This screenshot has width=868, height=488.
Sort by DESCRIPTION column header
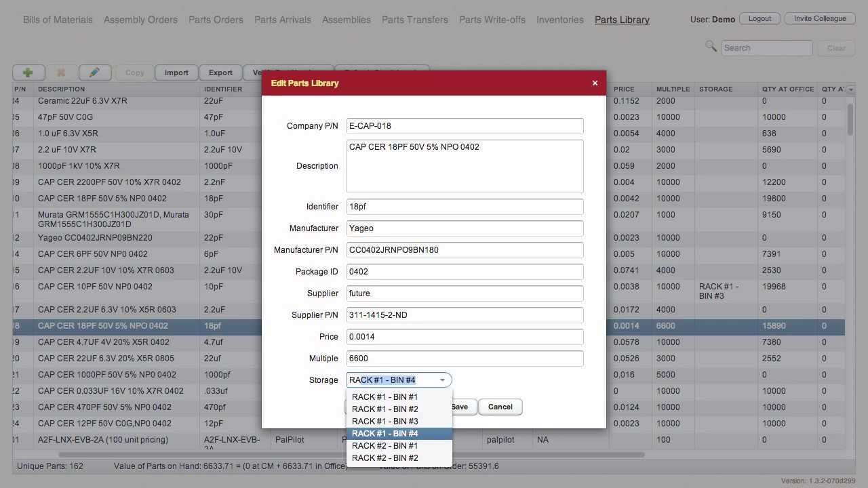[x=117, y=89]
